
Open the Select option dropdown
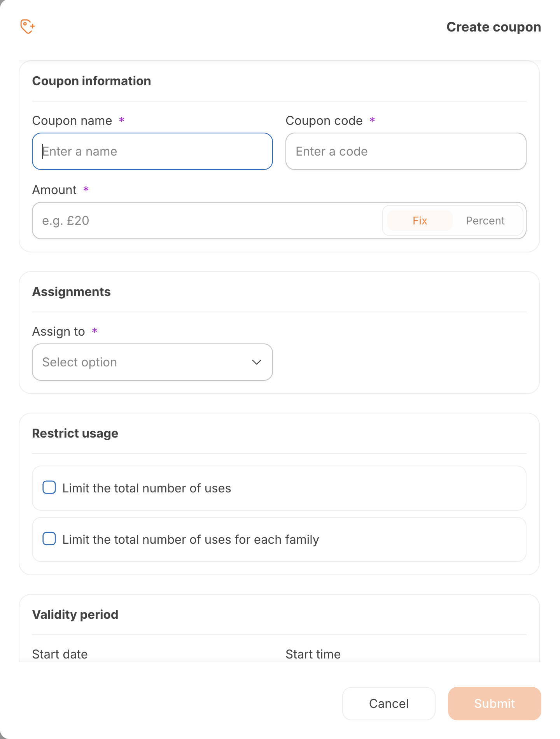(x=152, y=362)
